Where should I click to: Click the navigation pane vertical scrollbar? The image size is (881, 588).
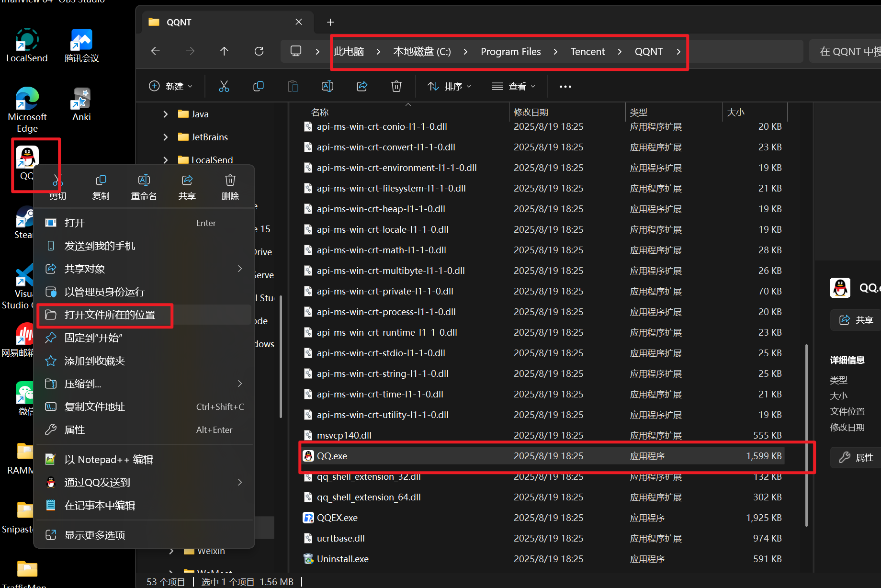pyautogui.click(x=281, y=357)
